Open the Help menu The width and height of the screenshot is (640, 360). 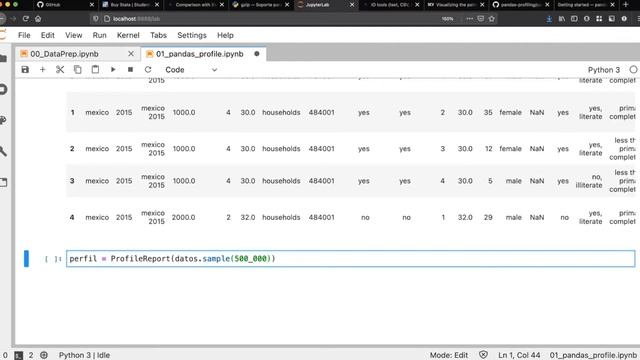pos(225,35)
